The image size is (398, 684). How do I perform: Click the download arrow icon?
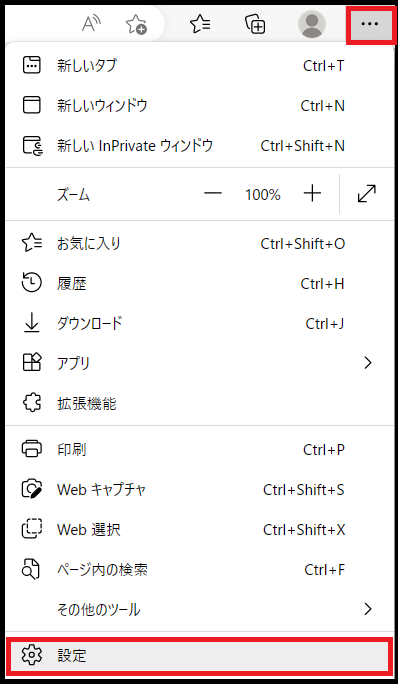(x=31, y=323)
